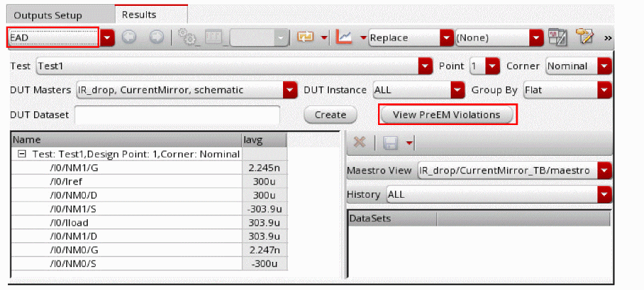Select the Results tab
This screenshot has width=644, height=290.
(x=139, y=14)
